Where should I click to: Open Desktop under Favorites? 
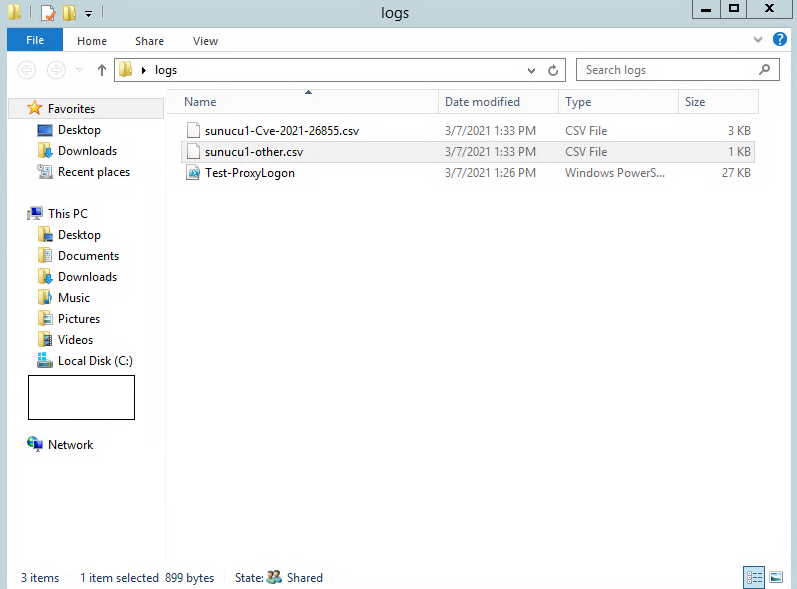point(79,130)
